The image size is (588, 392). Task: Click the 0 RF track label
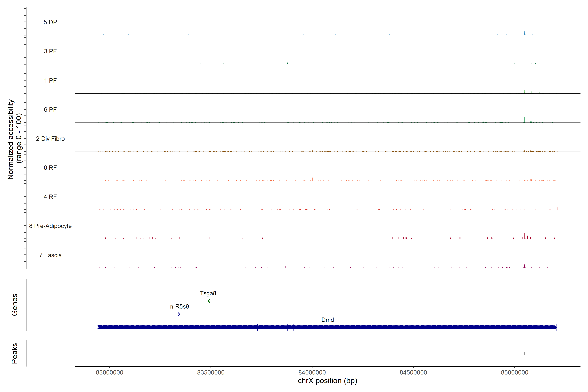(50, 168)
